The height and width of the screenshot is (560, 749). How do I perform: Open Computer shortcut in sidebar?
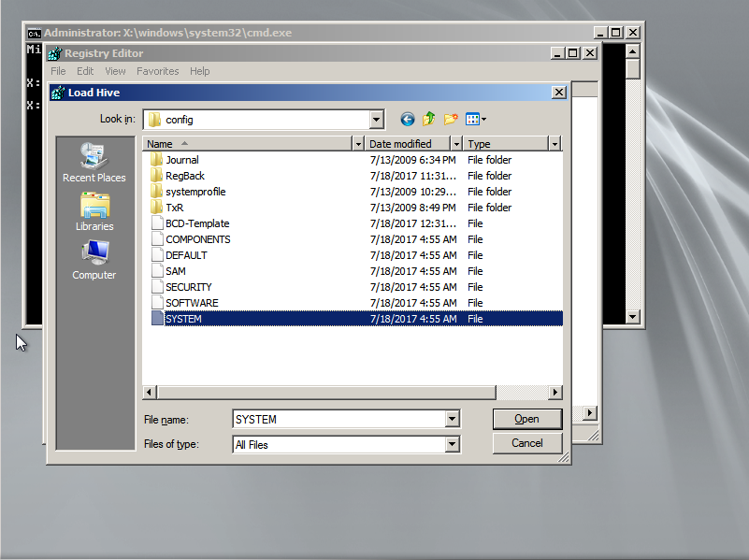pyautogui.click(x=94, y=260)
